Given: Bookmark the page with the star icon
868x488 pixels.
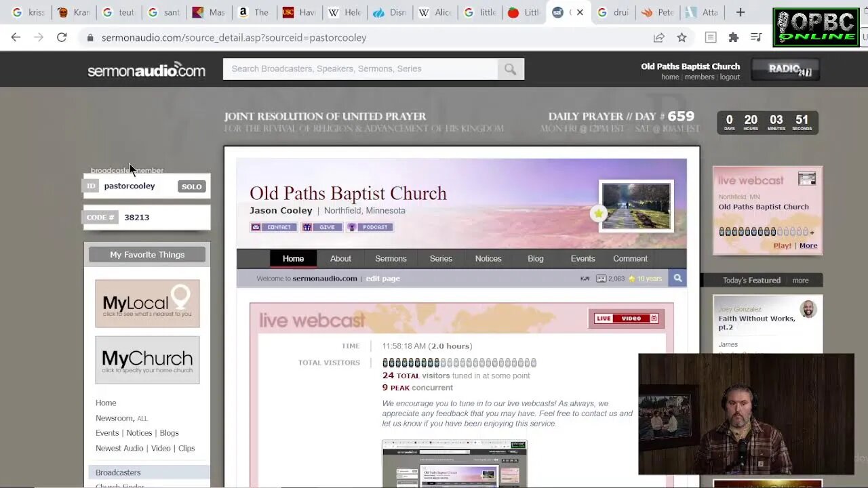Looking at the screenshot, I should pos(682,38).
